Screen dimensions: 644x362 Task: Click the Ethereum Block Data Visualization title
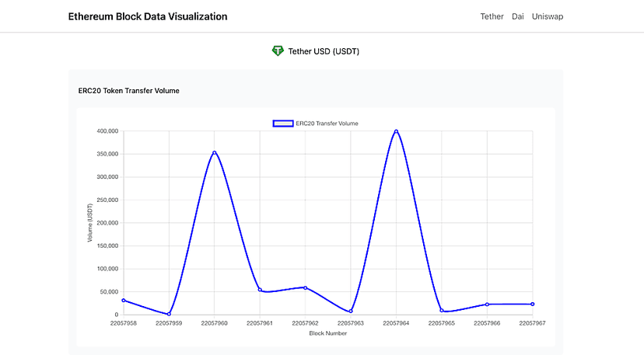tap(148, 16)
